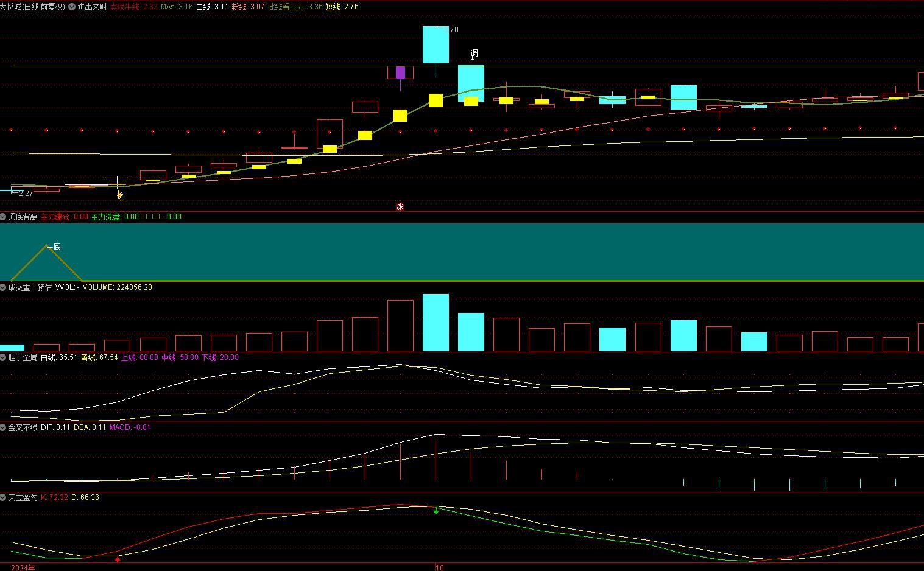Click the 上线: 80.00 value
This screenshot has width=924, height=571.
point(139,357)
